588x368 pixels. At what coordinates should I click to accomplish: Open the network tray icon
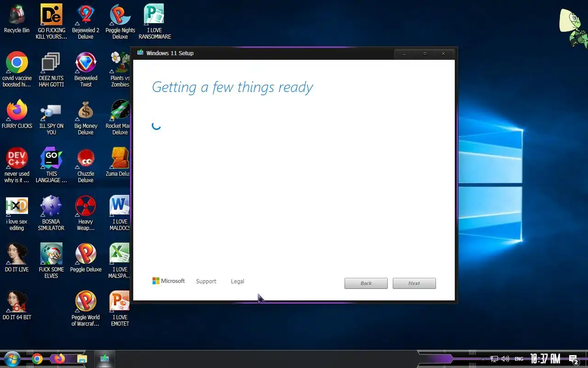click(x=494, y=359)
